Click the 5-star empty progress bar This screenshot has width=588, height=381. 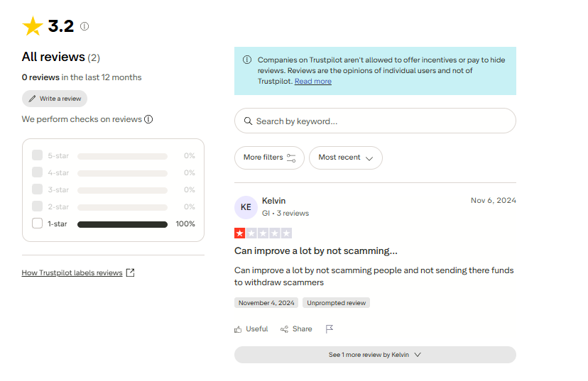[122, 156]
